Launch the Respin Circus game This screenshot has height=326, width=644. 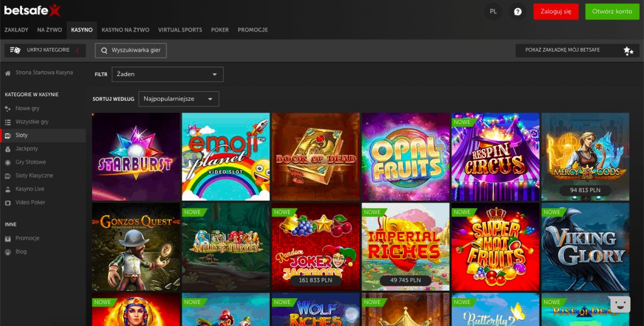[x=496, y=157]
